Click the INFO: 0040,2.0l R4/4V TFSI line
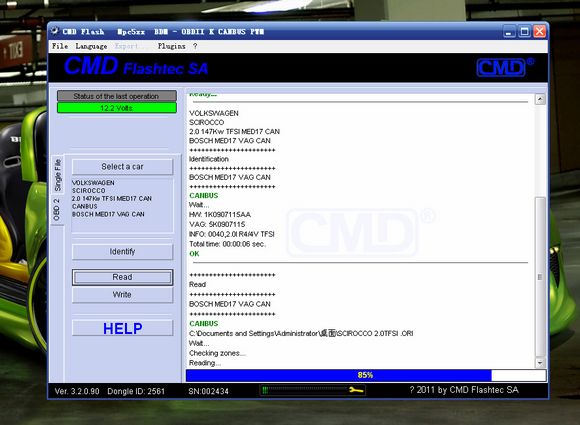Image resolution: width=580 pixels, height=425 pixels. pos(232,234)
